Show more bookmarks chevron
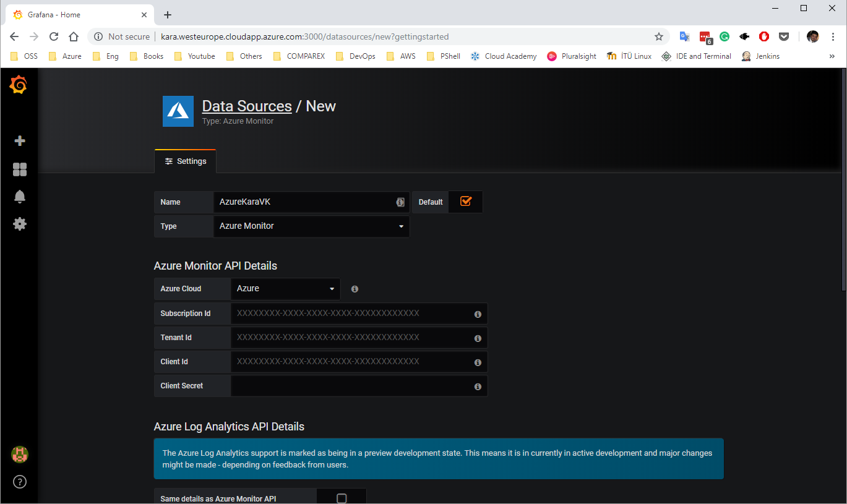This screenshot has height=504, width=847. (x=832, y=56)
